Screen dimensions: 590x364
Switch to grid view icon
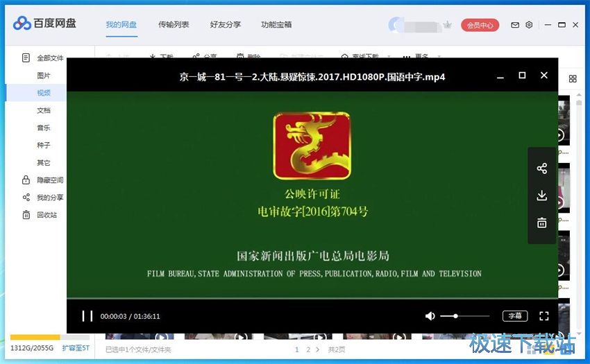573,78
